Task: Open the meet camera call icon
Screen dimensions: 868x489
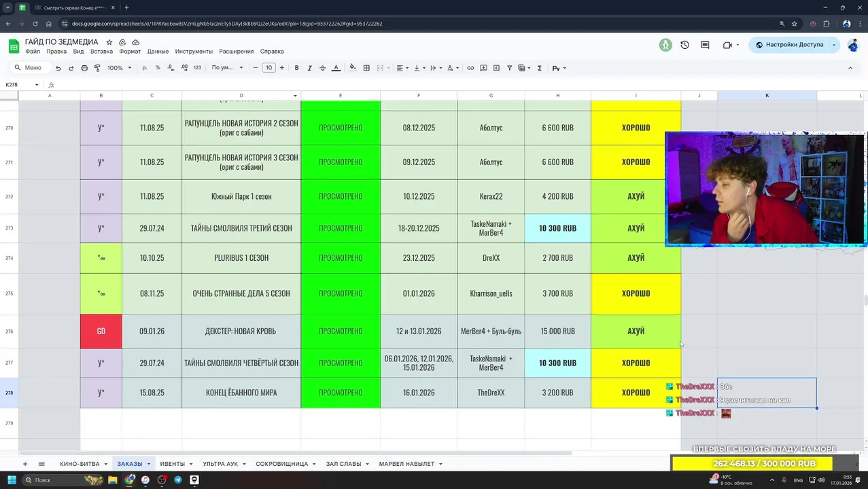Action: tap(727, 45)
